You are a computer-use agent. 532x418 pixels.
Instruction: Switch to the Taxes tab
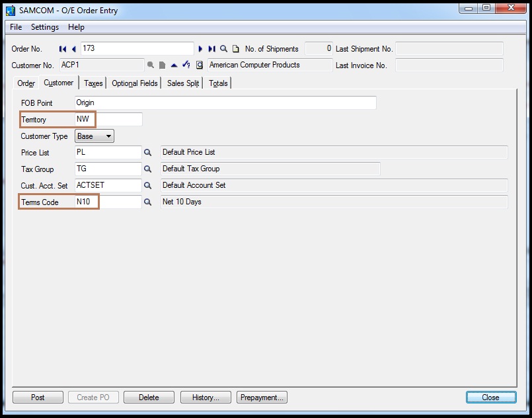coord(93,83)
